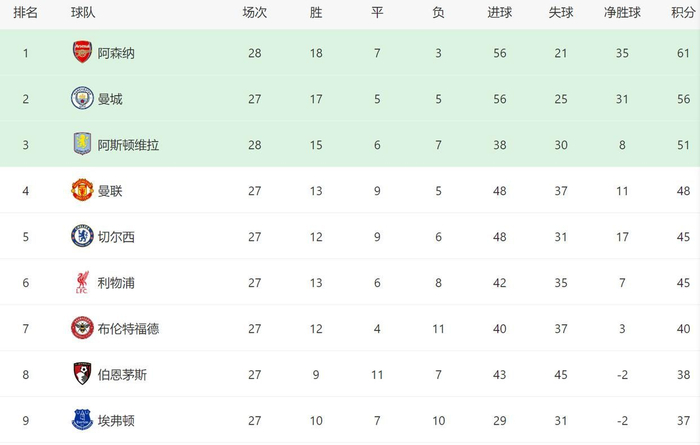Screen dimensions: 700x445
Task: Click Arsenal's 61 points cell
Action: coord(685,52)
